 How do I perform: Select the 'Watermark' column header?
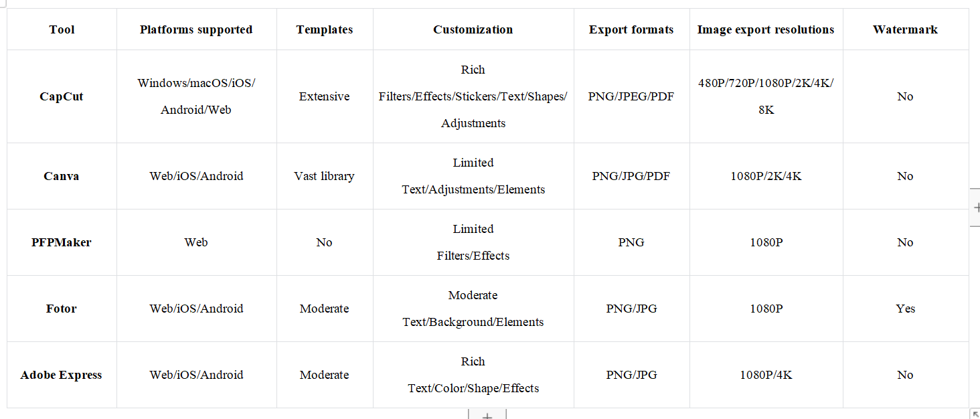point(905,29)
